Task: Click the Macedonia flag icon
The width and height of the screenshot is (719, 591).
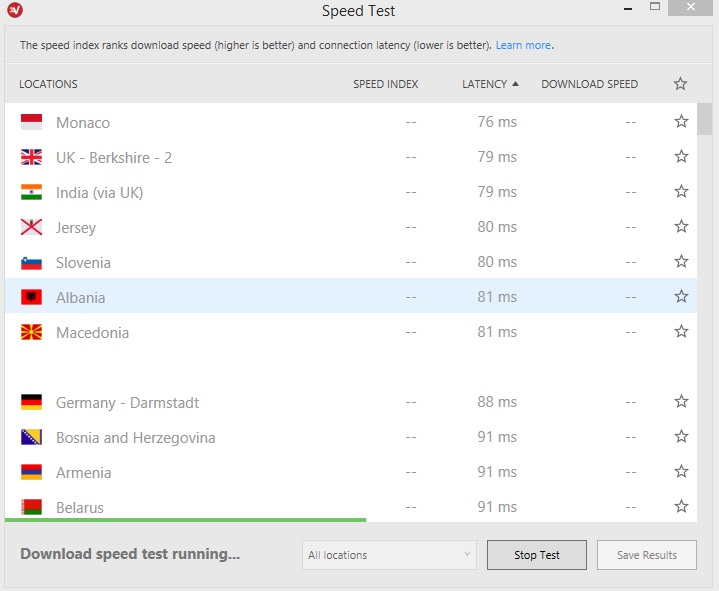Action: pos(31,332)
